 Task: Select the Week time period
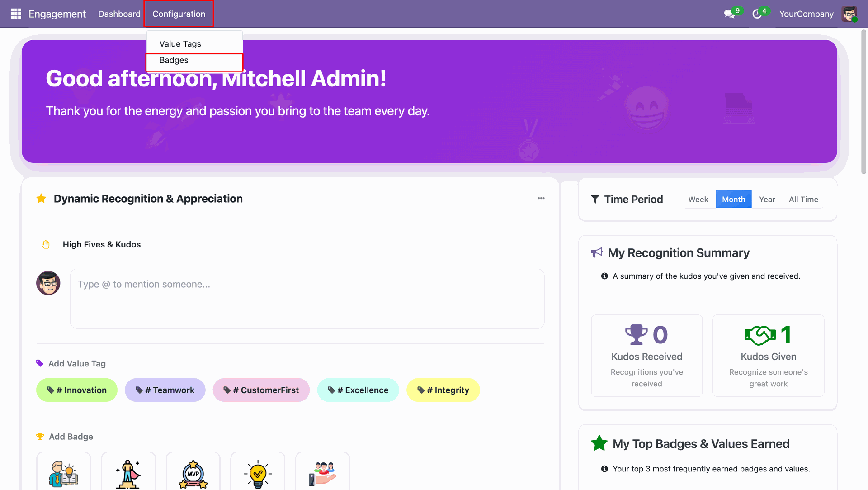pos(698,200)
